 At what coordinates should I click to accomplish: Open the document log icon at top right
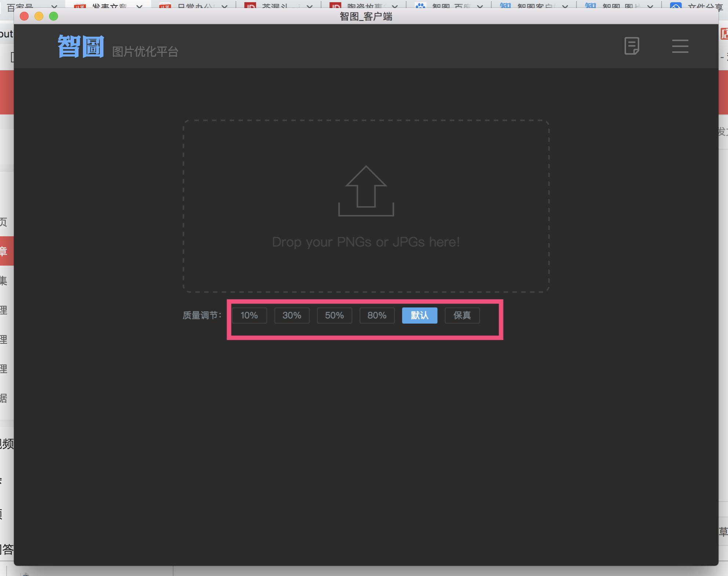[x=632, y=46]
